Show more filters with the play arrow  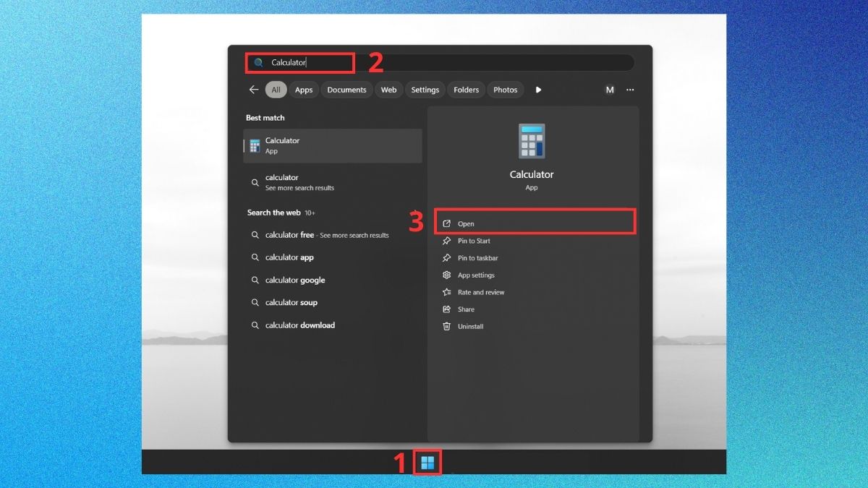(x=538, y=90)
